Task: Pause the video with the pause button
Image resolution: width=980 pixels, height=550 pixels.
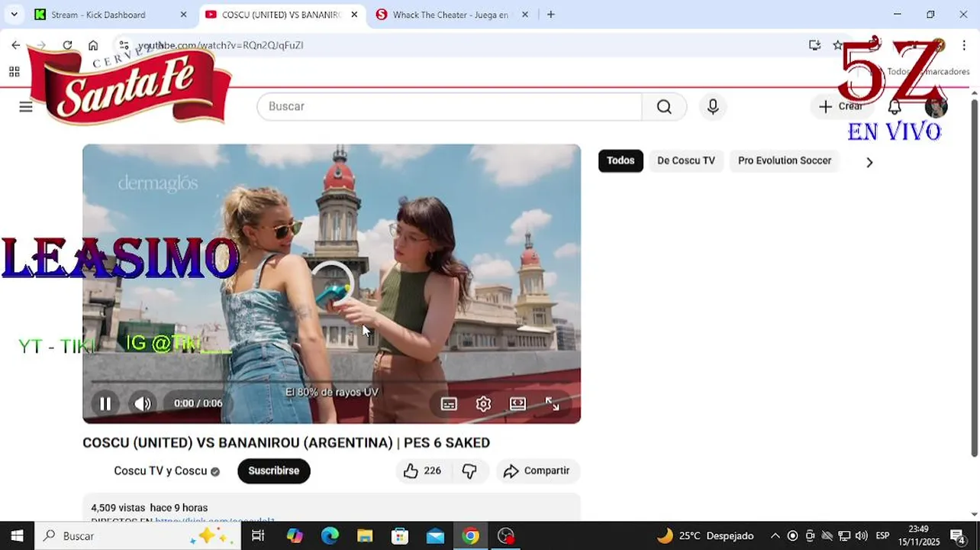Action: pos(105,403)
